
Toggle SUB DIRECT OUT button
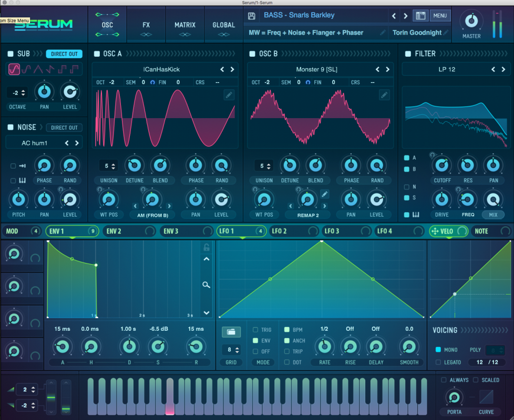pos(64,54)
